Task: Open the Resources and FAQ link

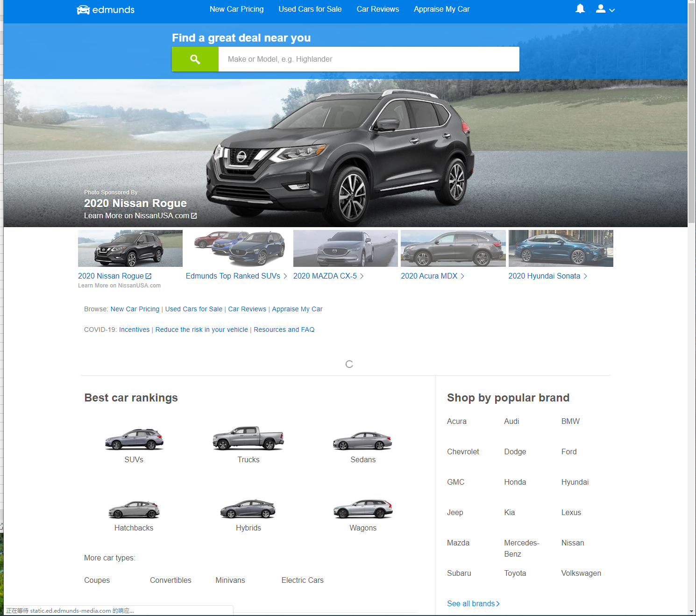Action: coord(284,329)
